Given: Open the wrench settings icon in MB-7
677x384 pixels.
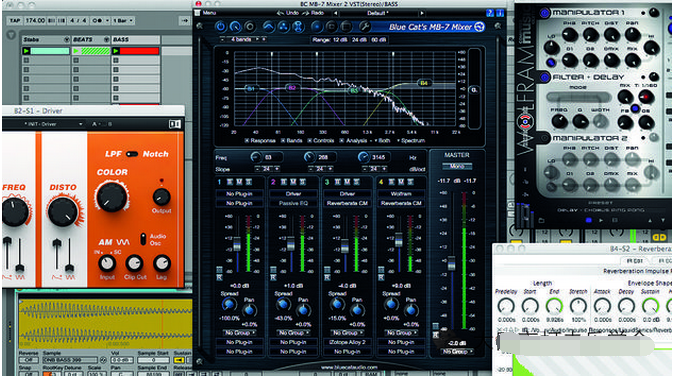Looking at the screenshot, I should point(364,27).
